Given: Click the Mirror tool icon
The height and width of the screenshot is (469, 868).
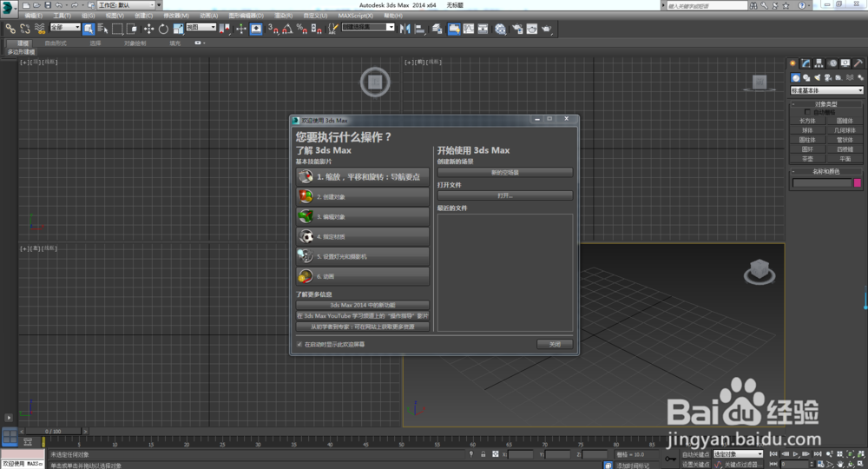Looking at the screenshot, I should 405,29.
